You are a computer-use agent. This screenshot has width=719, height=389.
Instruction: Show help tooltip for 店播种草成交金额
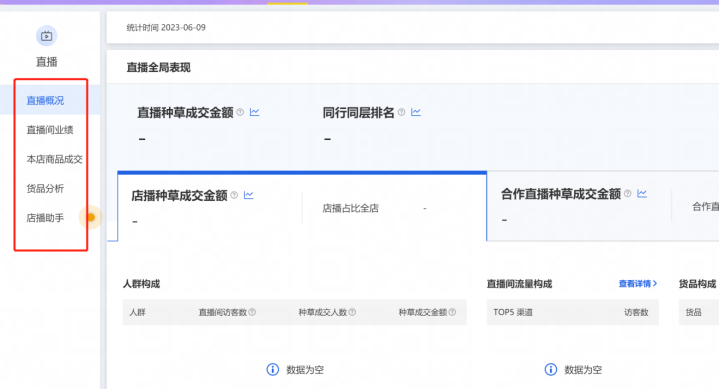(x=234, y=195)
